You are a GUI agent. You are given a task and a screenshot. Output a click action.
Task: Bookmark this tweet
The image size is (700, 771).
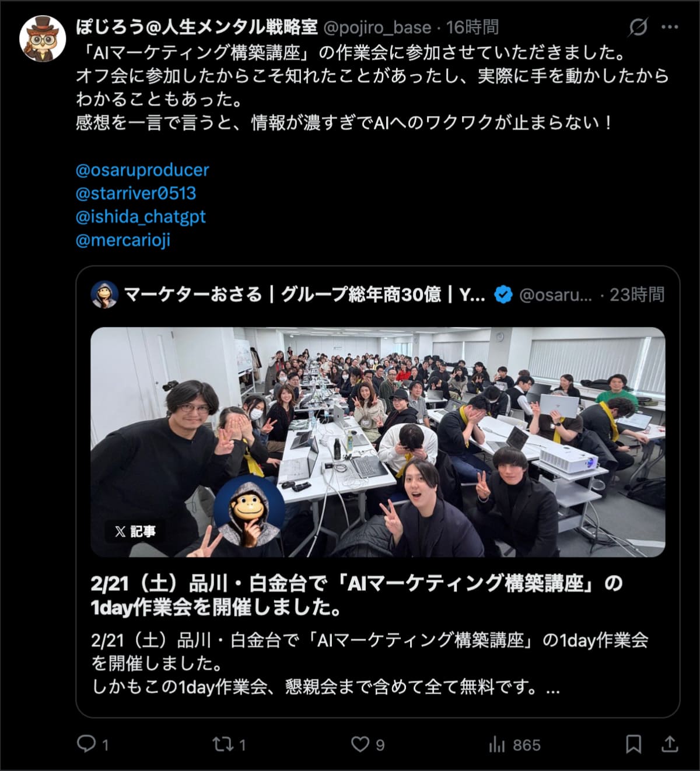633,744
